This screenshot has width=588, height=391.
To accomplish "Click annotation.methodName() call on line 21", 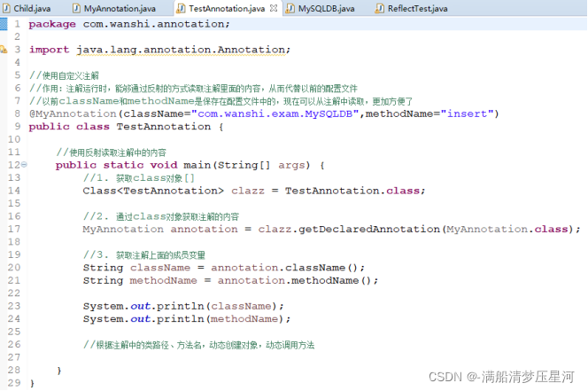I will coord(294,280).
